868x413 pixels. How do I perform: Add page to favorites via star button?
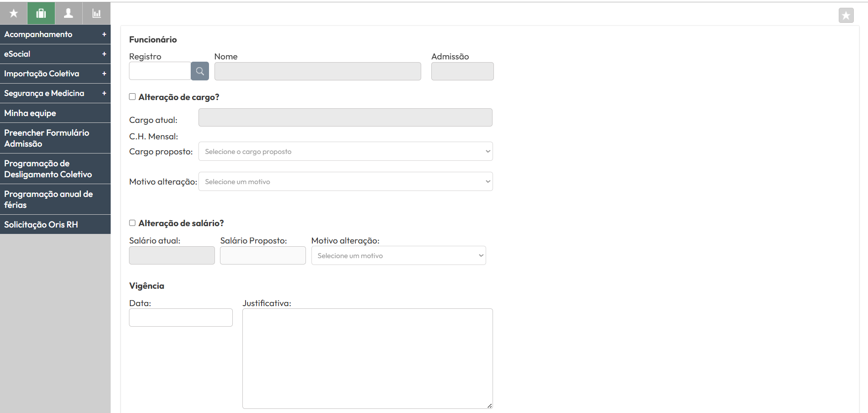click(x=846, y=16)
